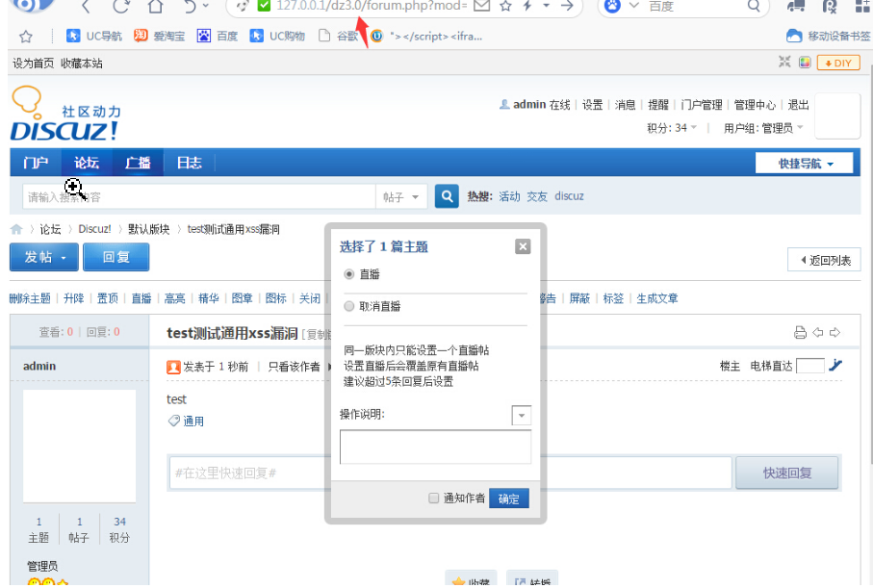Open the 广播 navigation tab
This screenshot has width=873, height=588.
click(x=138, y=163)
